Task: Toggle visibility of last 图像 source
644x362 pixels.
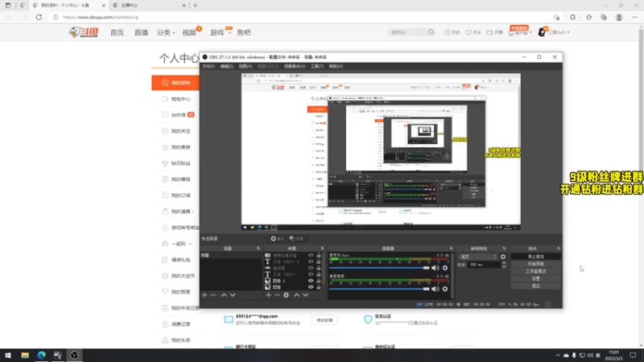Action: click(311, 287)
